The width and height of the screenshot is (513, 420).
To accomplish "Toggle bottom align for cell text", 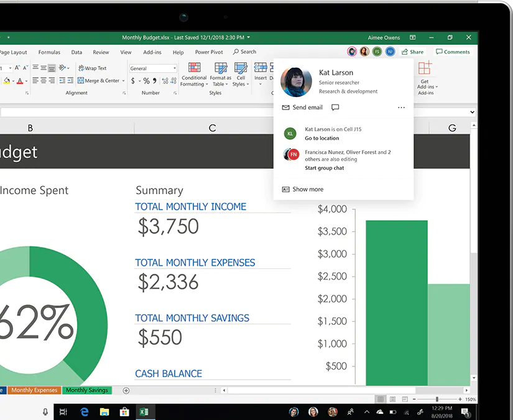I will (52, 68).
